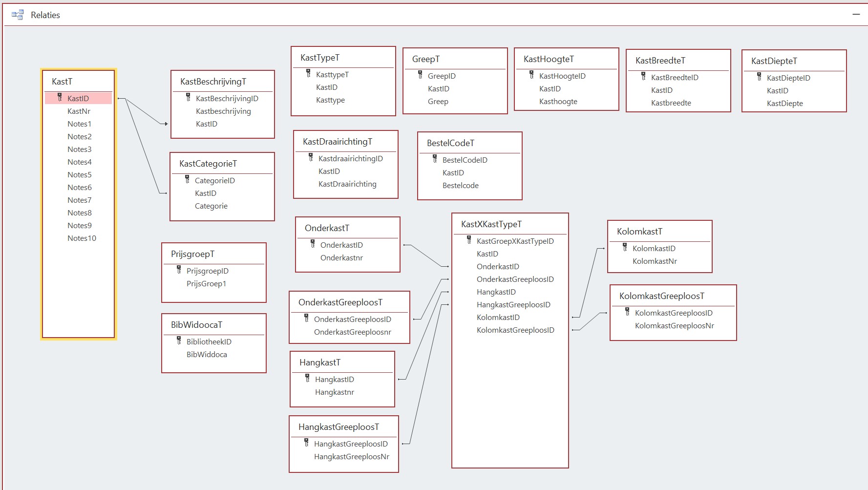The image size is (868, 490).
Task: Click the Relaties window icon
Action: [18, 15]
